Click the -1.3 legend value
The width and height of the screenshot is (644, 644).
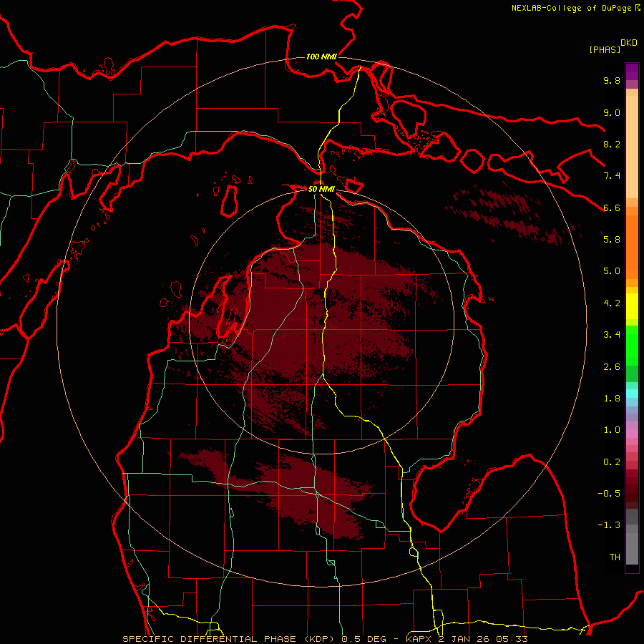(x=609, y=525)
